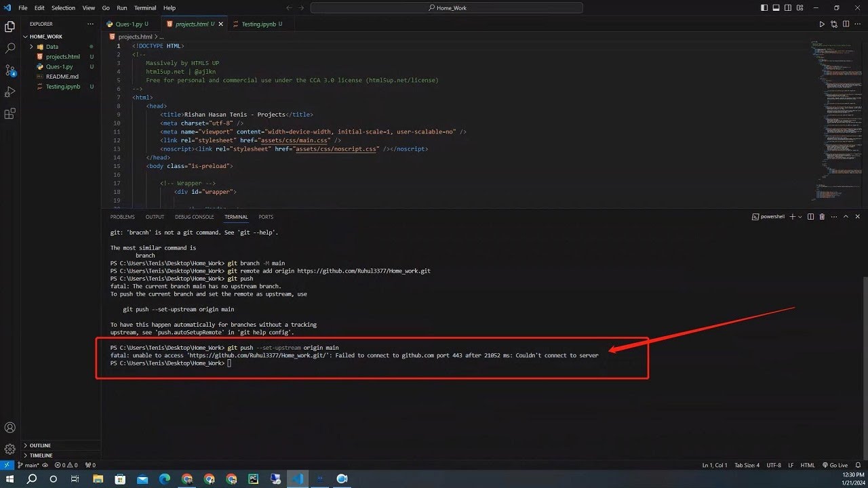Open PyCharm from the taskbar
This screenshot has height=488, width=868.
coord(254,479)
